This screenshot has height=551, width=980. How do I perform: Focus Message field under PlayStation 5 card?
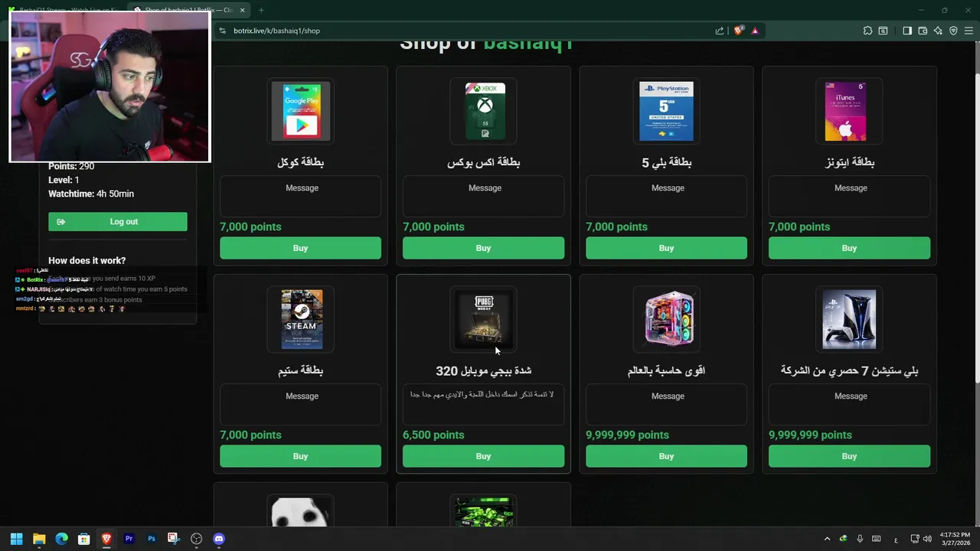666,196
